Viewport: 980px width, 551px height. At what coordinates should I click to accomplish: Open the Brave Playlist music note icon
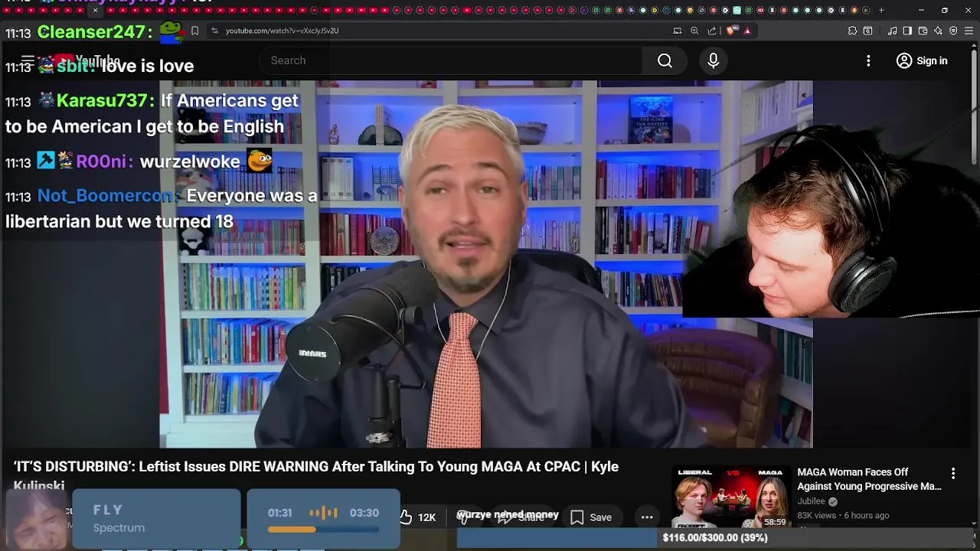coord(893,31)
